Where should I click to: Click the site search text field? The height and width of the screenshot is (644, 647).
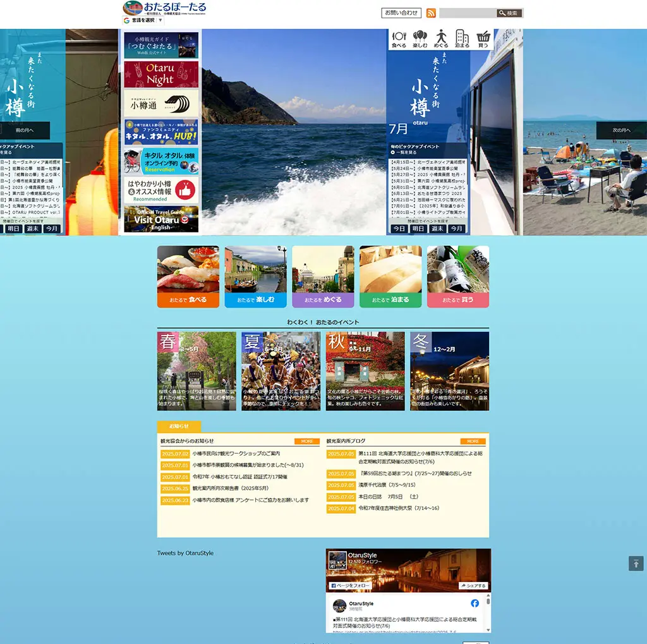pos(468,13)
